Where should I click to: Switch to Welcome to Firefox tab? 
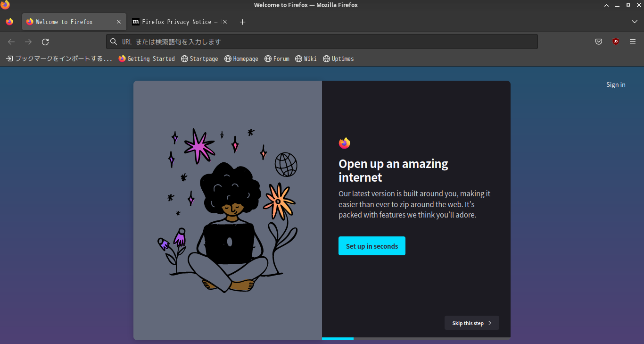tap(74, 22)
